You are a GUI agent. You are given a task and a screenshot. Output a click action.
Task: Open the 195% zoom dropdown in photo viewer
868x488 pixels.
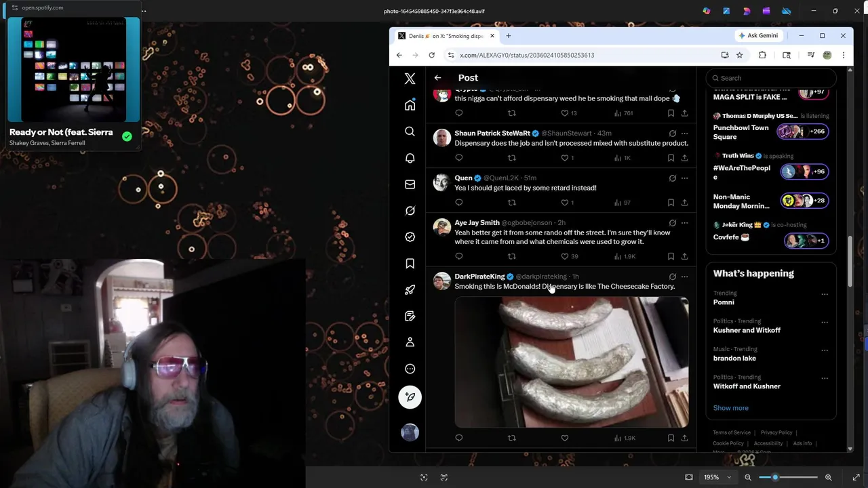[717, 477]
